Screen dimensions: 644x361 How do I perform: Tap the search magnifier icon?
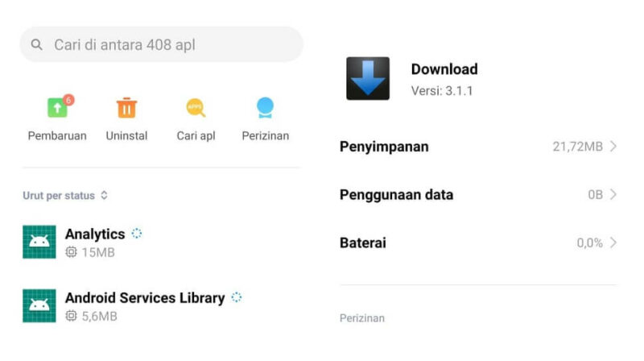click(36, 44)
